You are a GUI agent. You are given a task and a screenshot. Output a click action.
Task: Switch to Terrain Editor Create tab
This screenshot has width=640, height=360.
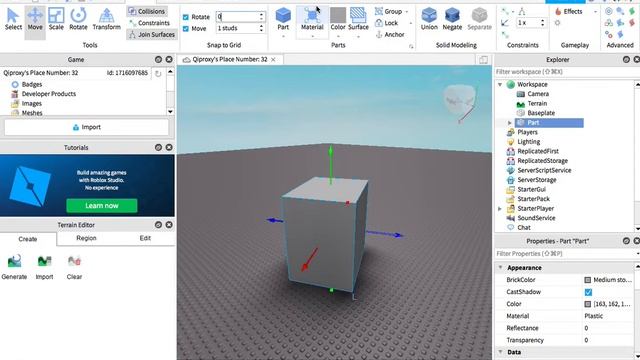pos(28,239)
